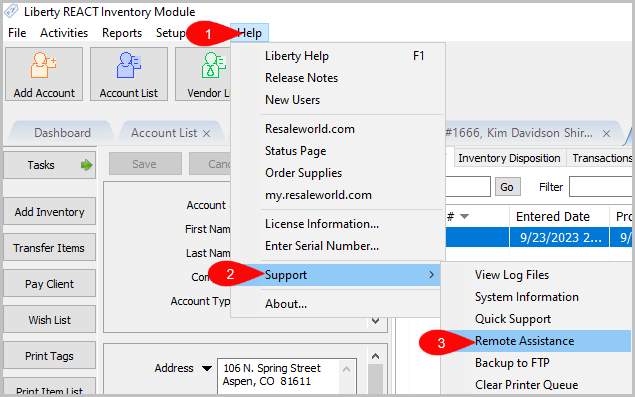The height and width of the screenshot is (397, 635).
Task: Click the up arrow inside the address text box
Action: [x=346, y=369]
